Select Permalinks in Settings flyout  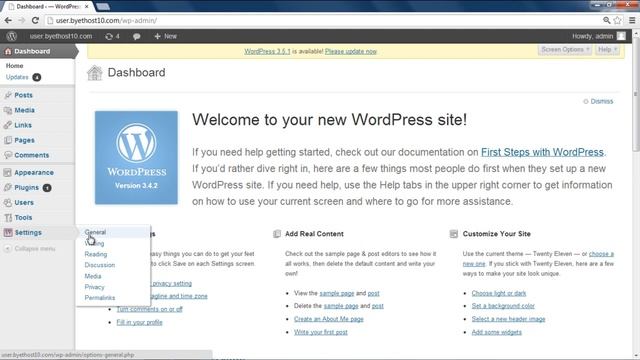click(100, 298)
